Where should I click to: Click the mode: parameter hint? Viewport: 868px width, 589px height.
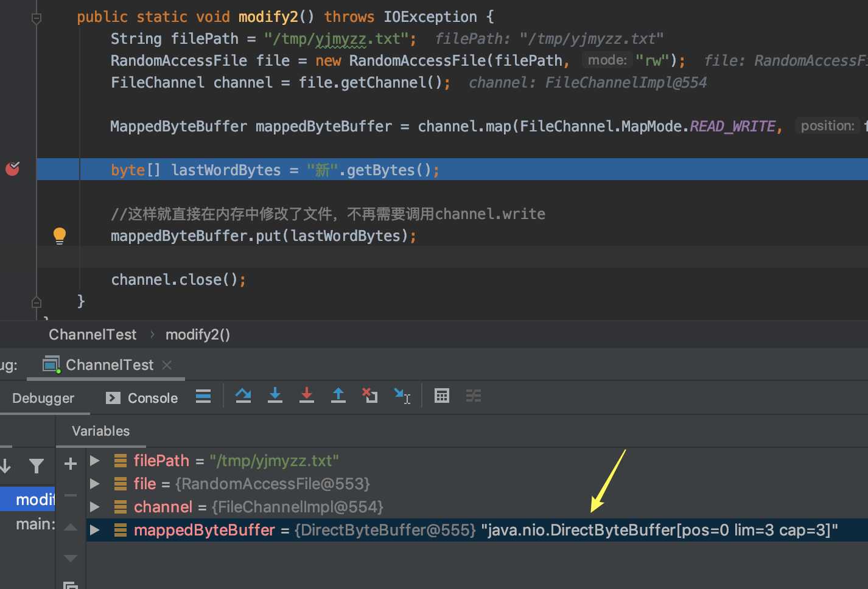click(607, 60)
